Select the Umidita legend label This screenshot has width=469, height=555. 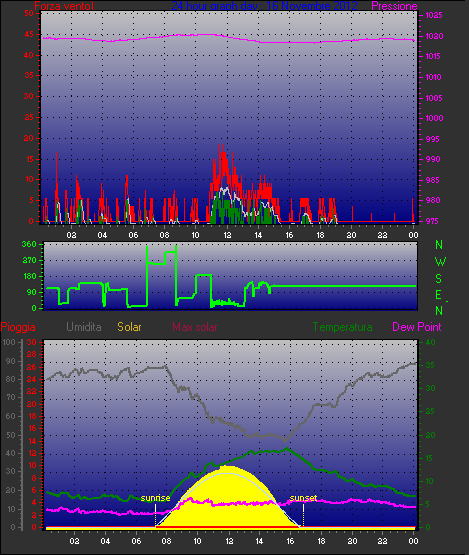[x=84, y=327]
